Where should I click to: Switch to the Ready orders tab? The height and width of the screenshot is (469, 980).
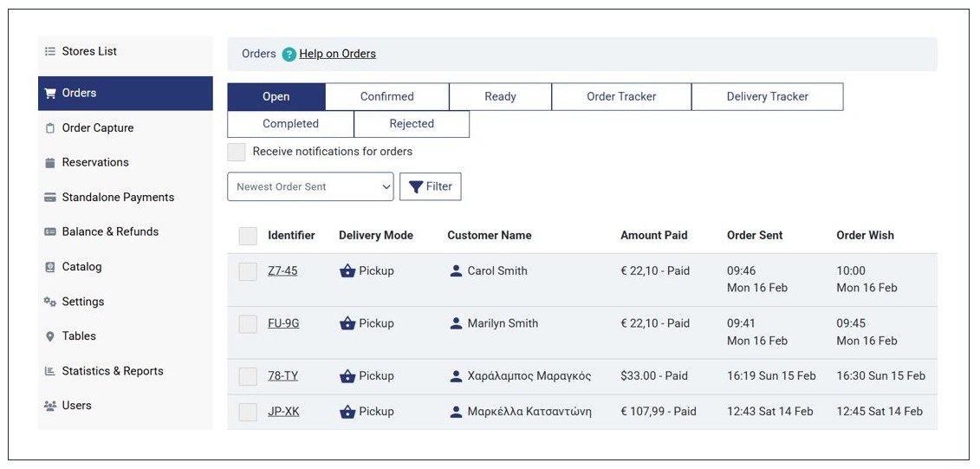tap(500, 97)
